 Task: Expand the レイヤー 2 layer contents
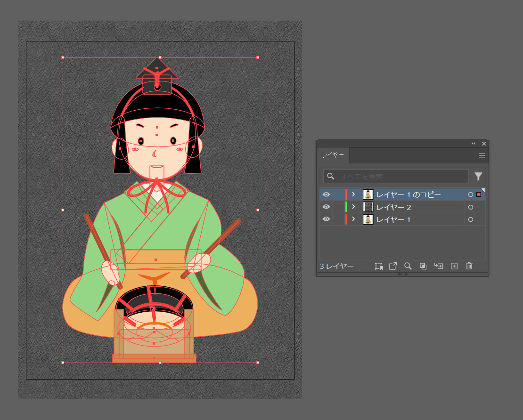tap(353, 207)
